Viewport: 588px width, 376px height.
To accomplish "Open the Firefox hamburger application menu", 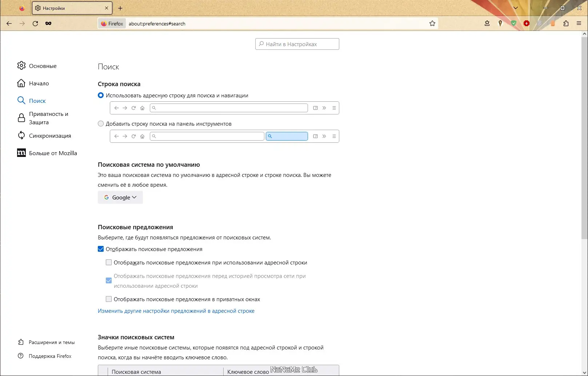I will (579, 23).
